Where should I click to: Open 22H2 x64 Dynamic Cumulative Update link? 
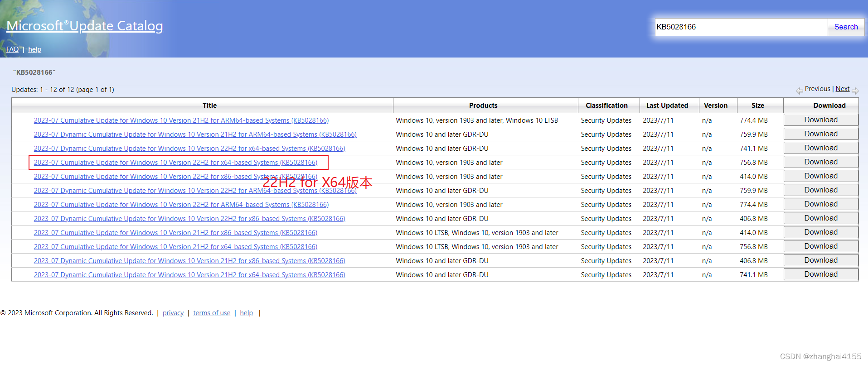(x=189, y=149)
